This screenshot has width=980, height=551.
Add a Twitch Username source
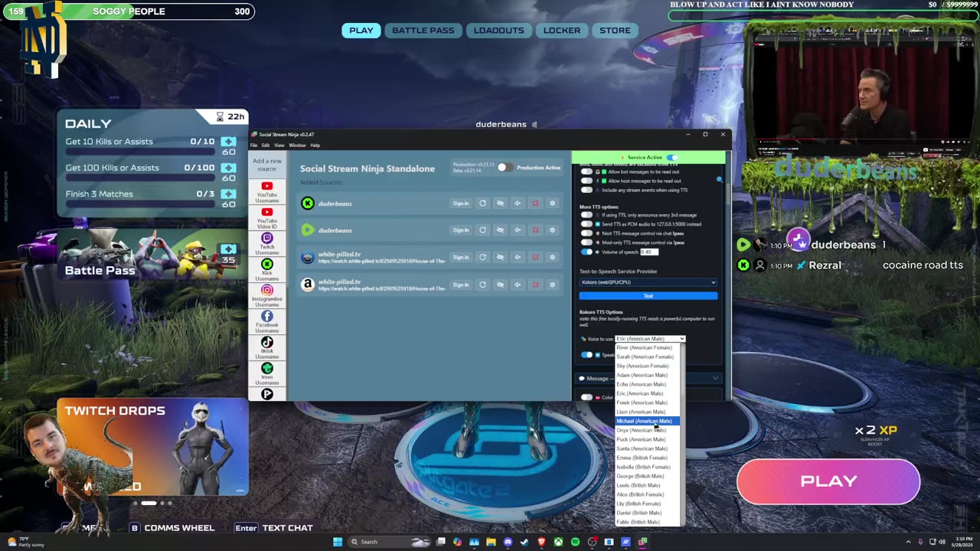(x=266, y=244)
